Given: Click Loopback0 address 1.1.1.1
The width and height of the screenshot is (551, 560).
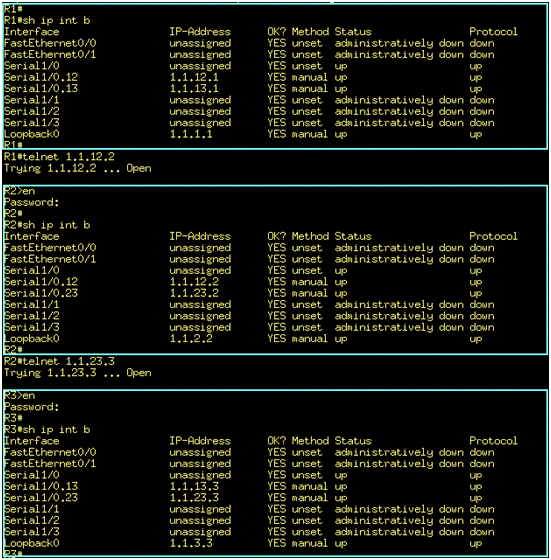Looking at the screenshot, I should pos(191,134).
